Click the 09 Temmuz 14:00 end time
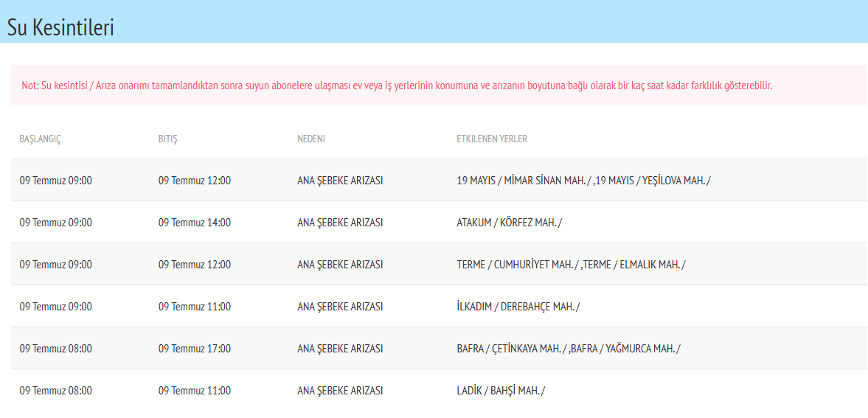The width and height of the screenshot is (868, 418). (x=194, y=223)
